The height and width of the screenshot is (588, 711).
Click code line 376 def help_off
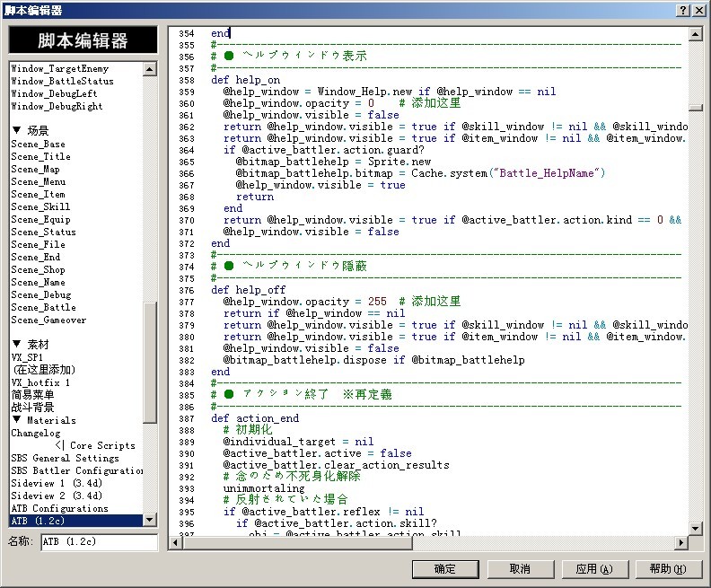pos(249,290)
